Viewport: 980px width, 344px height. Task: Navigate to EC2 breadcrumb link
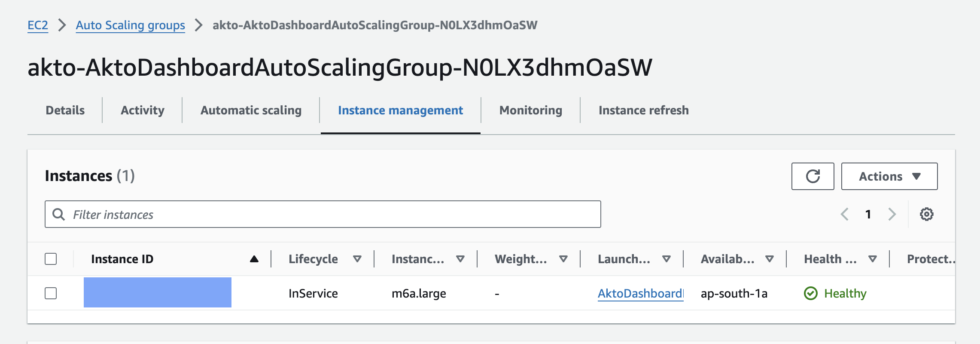click(x=38, y=25)
